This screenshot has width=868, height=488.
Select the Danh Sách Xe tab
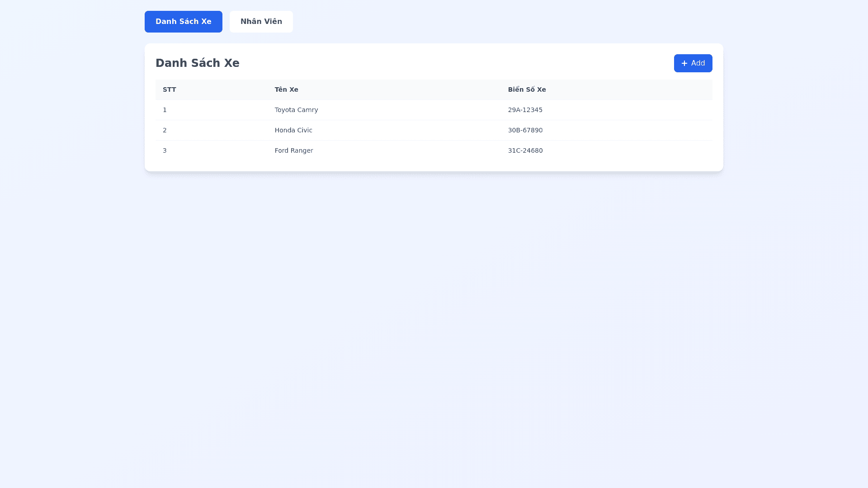coord(183,22)
